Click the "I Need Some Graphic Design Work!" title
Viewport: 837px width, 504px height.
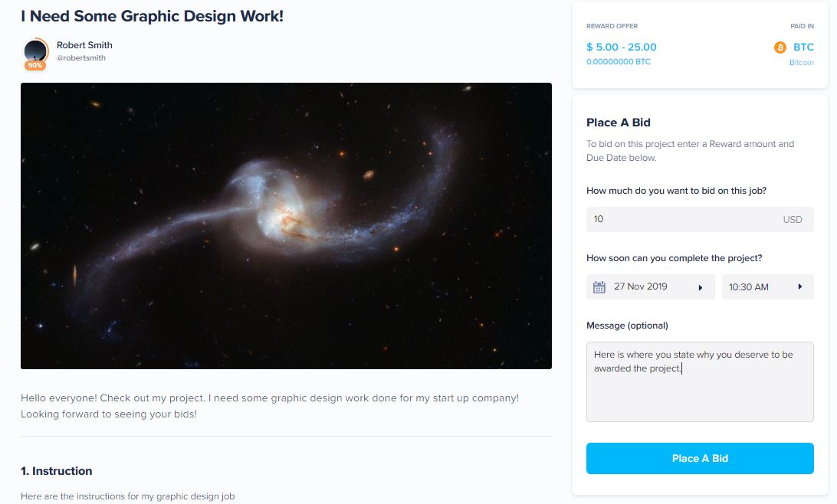[x=152, y=15]
